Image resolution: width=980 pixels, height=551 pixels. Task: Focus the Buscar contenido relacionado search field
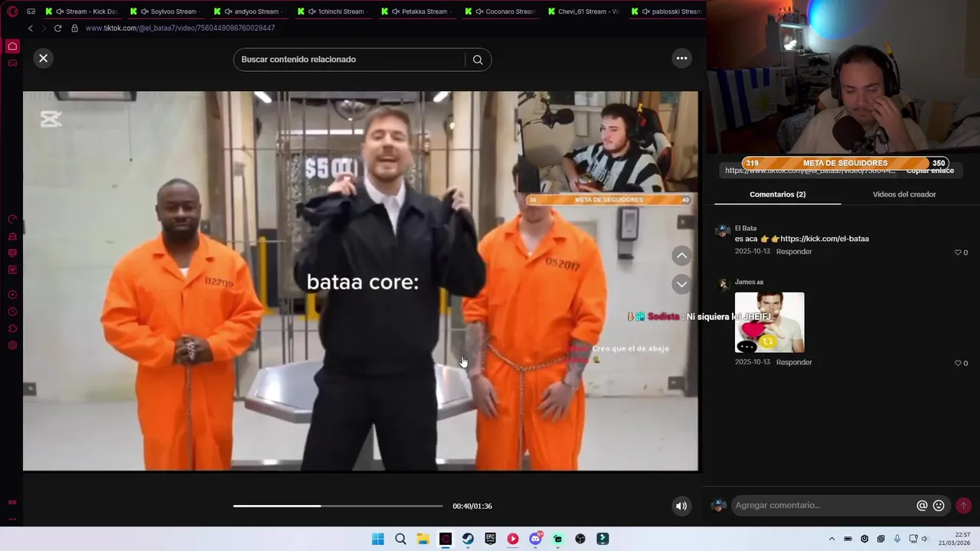[348, 60]
